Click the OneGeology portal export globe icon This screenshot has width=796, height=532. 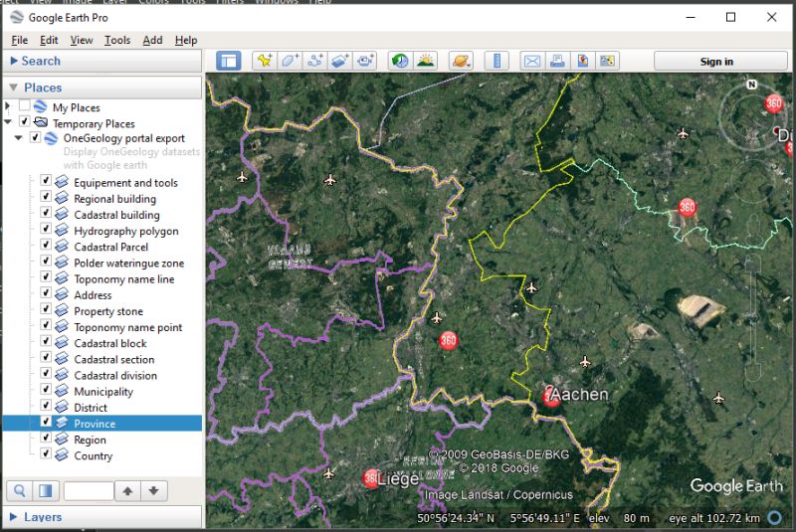(x=51, y=138)
